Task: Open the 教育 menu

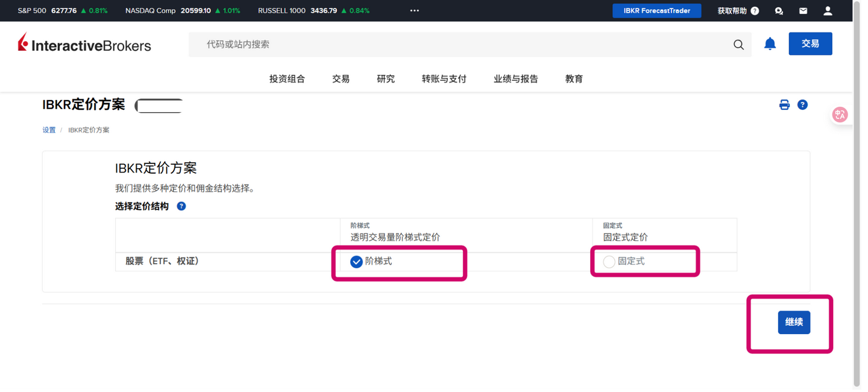Action: point(573,78)
